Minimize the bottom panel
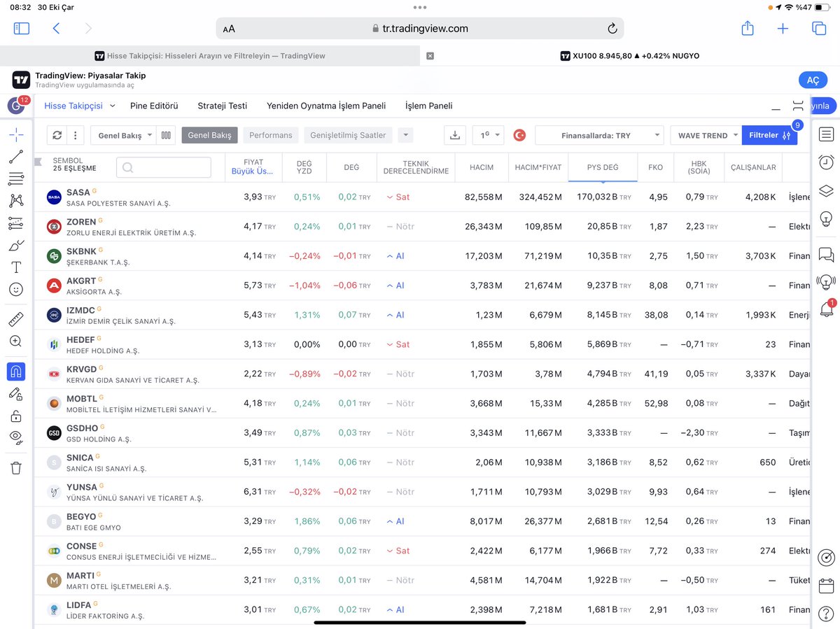Screen dimensions: 840x629 (x=776, y=108)
